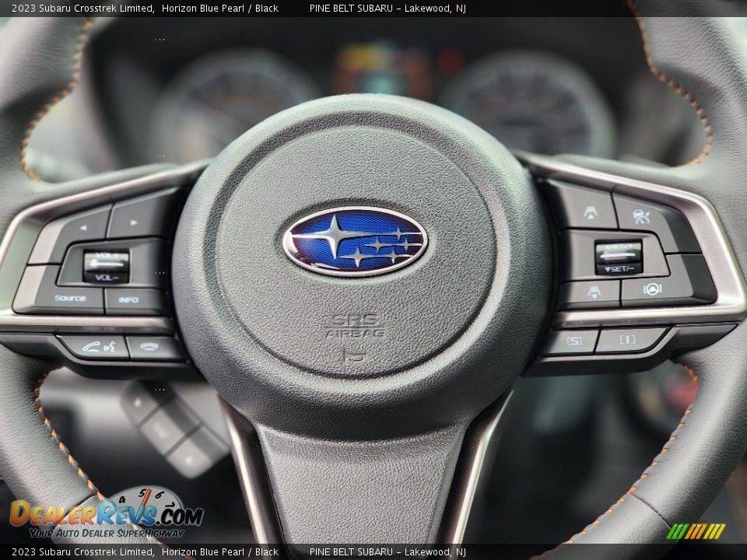Push the VOL- side of the volume rocker
The height and width of the screenshot is (560, 747).
pos(106,276)
